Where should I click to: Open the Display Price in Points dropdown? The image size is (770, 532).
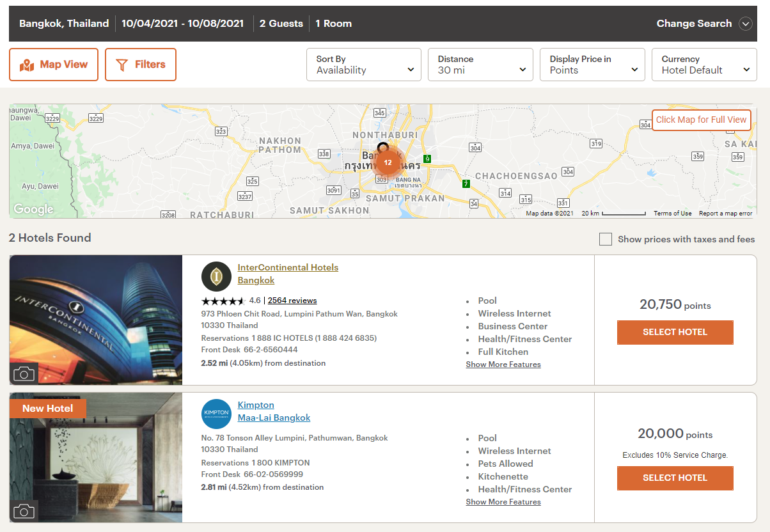(592, 65)
